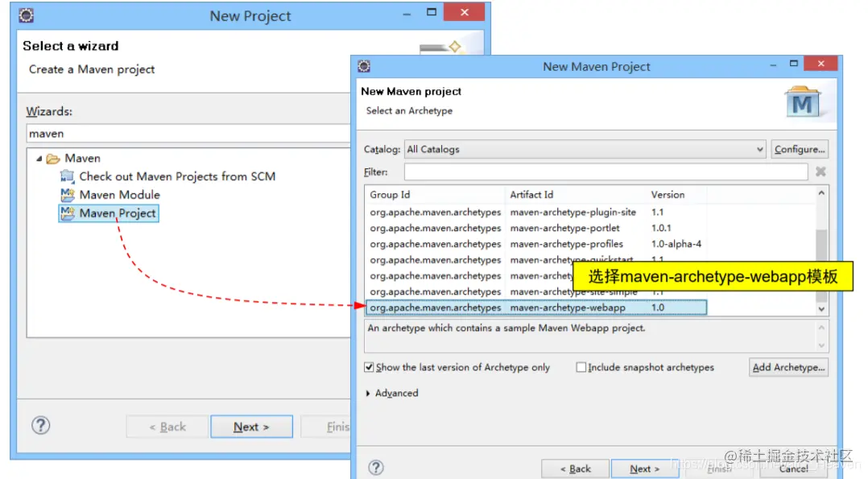Click version 1.0-alpha-4 cell
The image size is (868, 479).
tap(676, 244)
